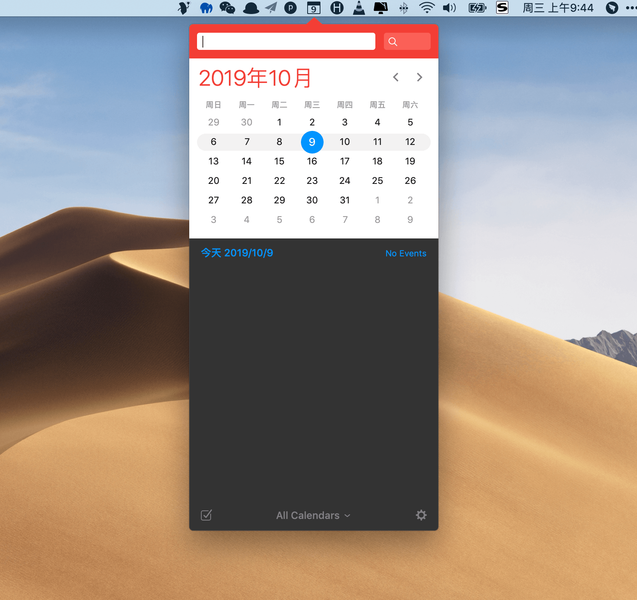Select October 10
The image size is (637, 600).
click(x=344, y=142)
